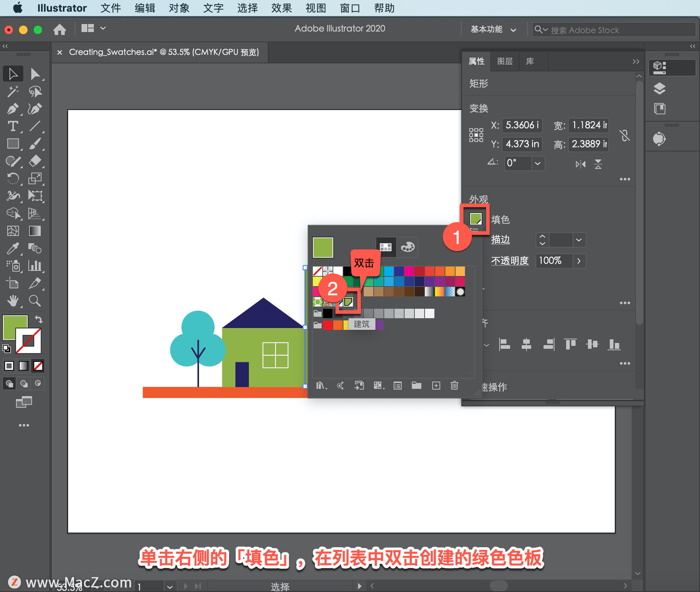The width and height of the screenshot is (700, 592).
Task: Select the Zoom tool
Action: pyautogui.click(x=35, y=301)
